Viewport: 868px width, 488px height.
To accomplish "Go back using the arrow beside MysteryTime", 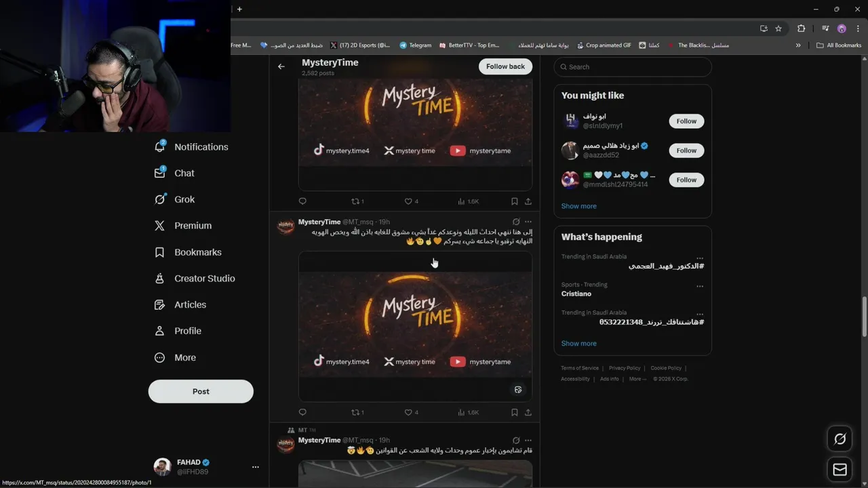I will 281,66.
